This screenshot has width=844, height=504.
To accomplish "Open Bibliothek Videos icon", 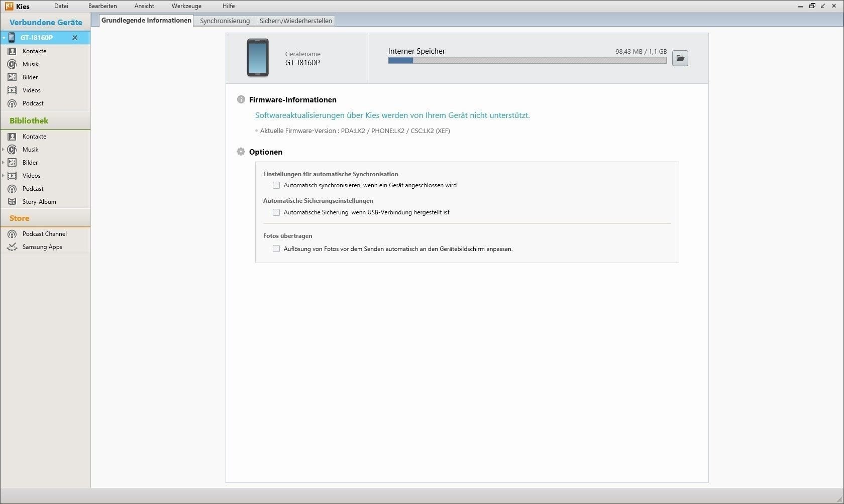I will point(12,176).
